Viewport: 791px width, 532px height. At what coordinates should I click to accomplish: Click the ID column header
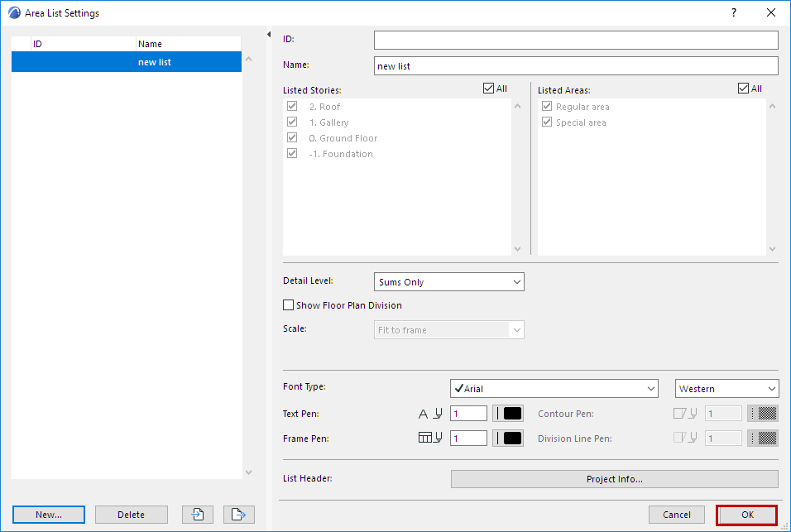pos(84,44)
